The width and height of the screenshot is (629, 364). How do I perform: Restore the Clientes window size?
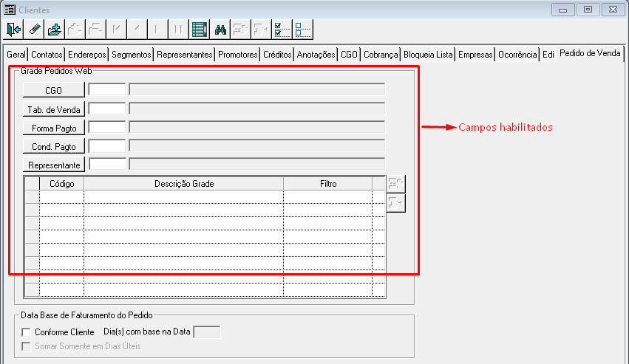pyautogui.click(x=588, y=10)
